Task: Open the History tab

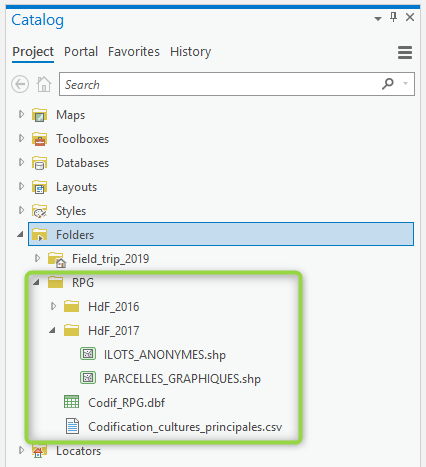Action: click(x=190, y=52)
